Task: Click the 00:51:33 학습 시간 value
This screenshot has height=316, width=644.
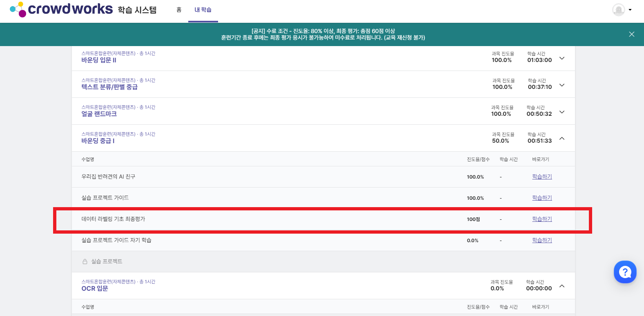Action: pyautogui.click(x=539, y=141)
